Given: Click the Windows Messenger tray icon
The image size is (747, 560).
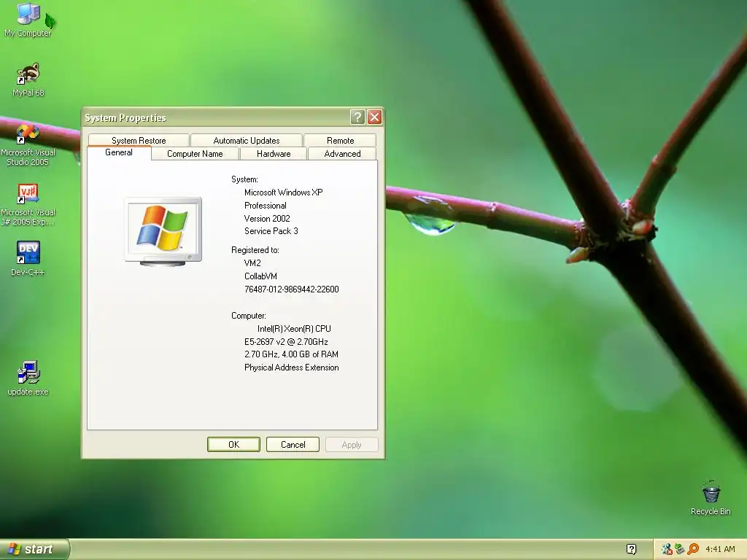Looking at the screenshot, I should [x=667, y=549].
